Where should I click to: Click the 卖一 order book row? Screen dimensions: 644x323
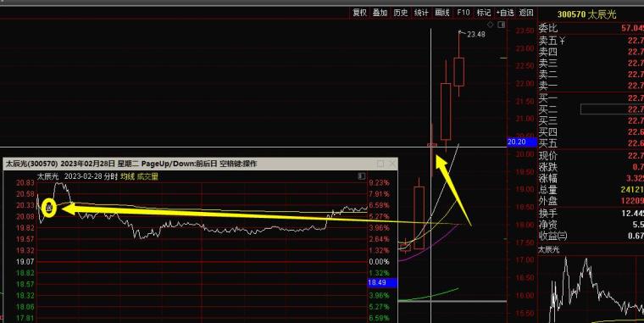pyautogui.click(x=591, y=86)
